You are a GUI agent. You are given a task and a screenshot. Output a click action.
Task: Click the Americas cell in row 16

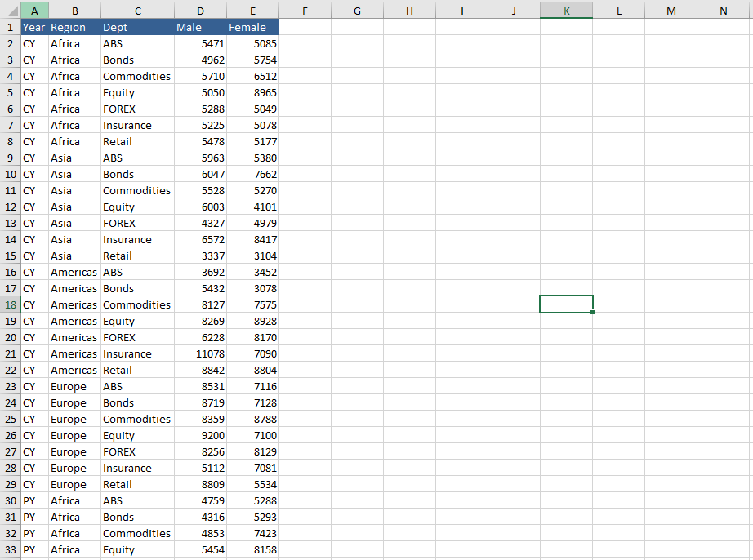[x=74, y=272]
